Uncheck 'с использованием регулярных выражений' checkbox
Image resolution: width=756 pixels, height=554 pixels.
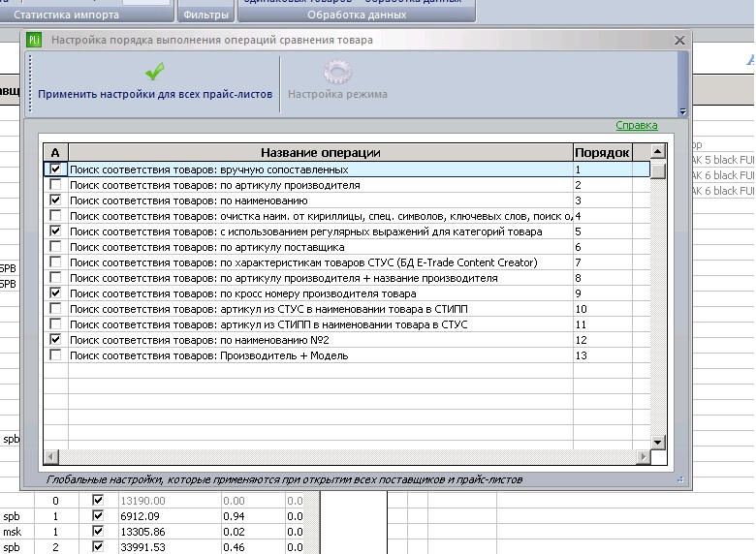coord(55,231)
